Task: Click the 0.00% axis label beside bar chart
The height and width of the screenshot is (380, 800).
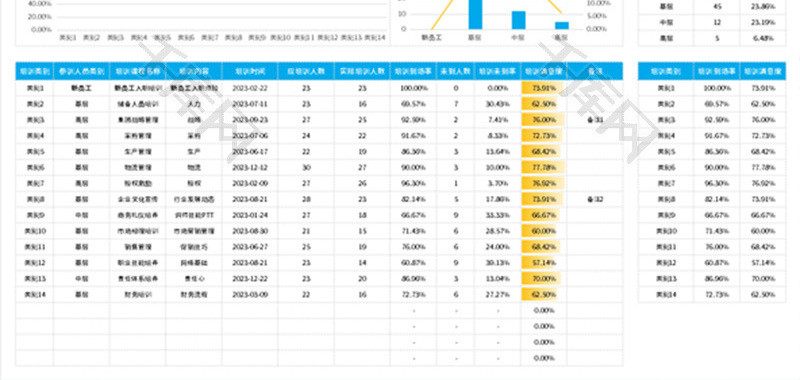Action: (x=596, y=29)
